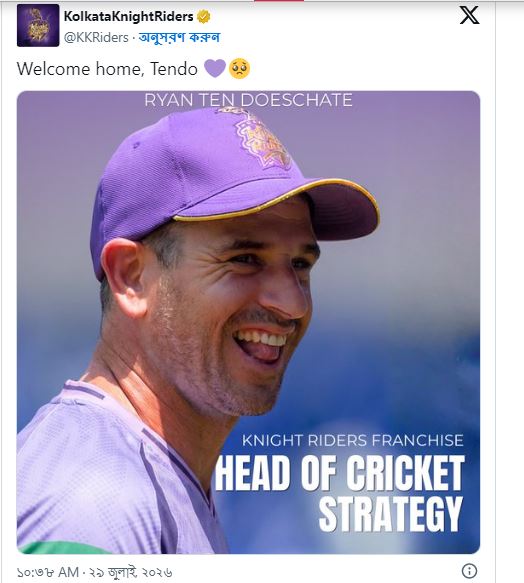Viewport: 524px width, 583px height.
Task: Open the KolkataKnightRiders account name
Action: [x=129, y=16]
